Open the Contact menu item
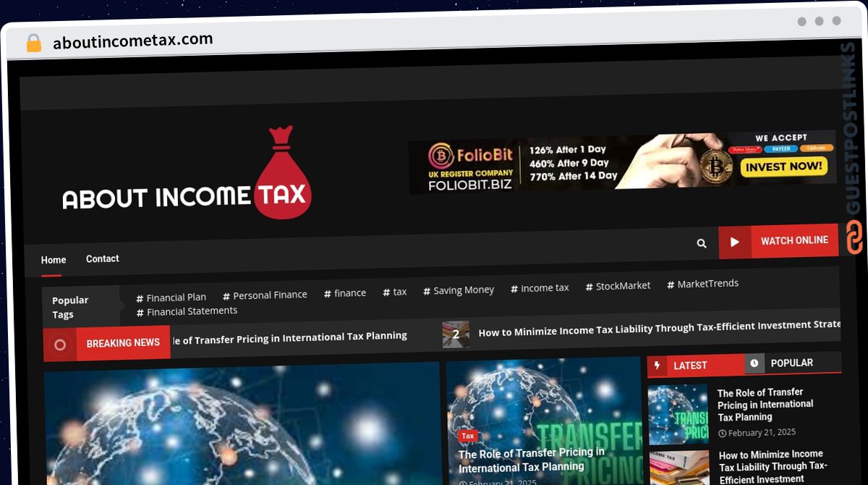The image size is (868, 485). (103, 258)
